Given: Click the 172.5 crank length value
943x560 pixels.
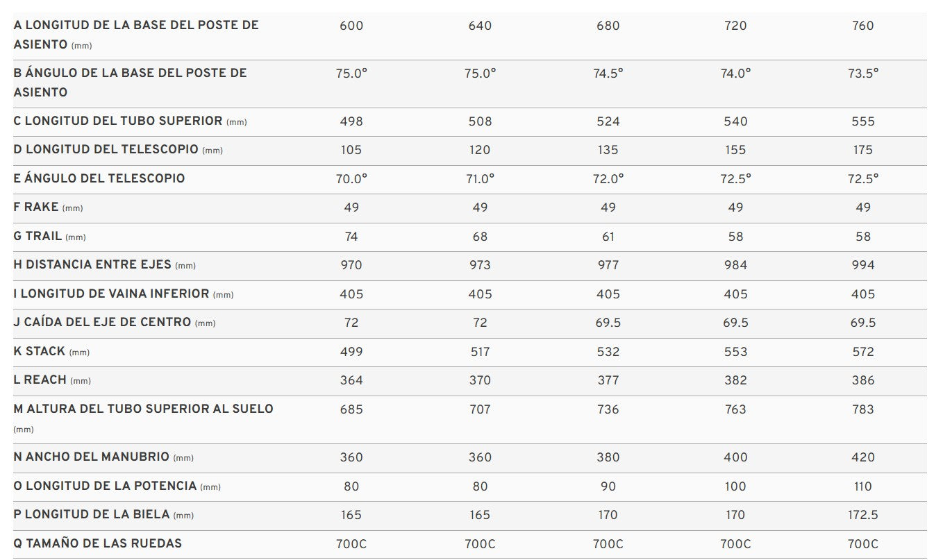Looking at the screenshot, I should pyautogui.click(x=863, y=515).
